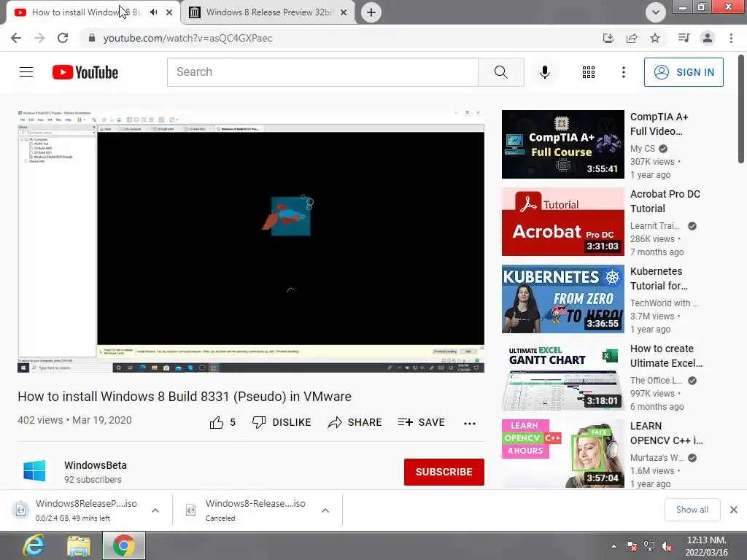Open a new browser tab
The image size is (747, 560).
[x=371, y=12]
